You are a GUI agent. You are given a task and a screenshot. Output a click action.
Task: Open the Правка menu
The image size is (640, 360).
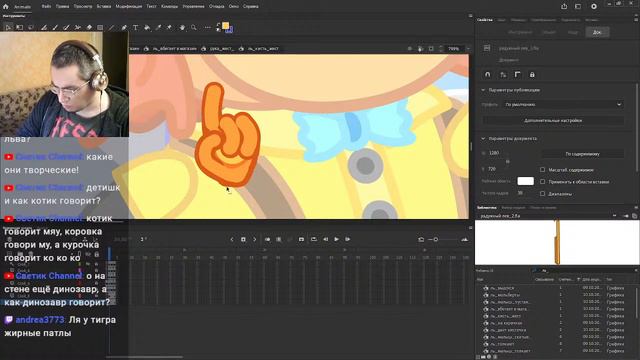[62, 7]
